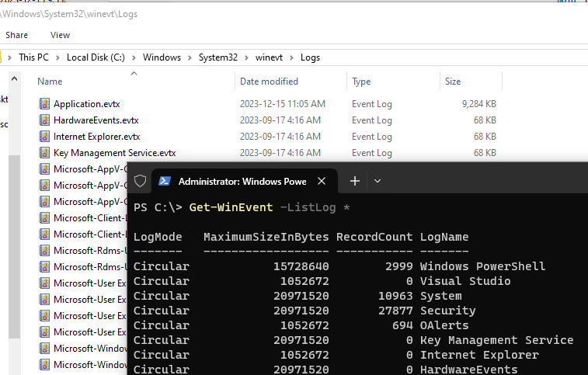Select HardwareEvents.evtx file name
Screen dimensions: 588x375
tap(96, 120)
